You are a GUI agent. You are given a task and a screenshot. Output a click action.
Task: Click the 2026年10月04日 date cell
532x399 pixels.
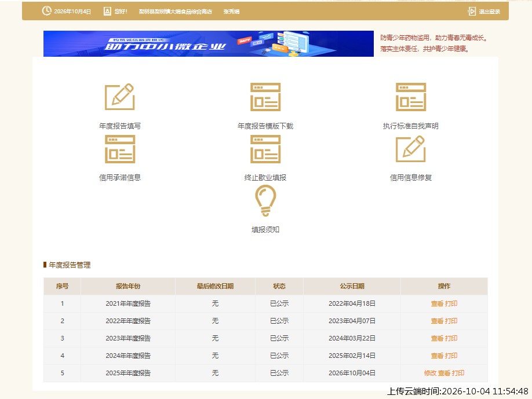[352, 373]
